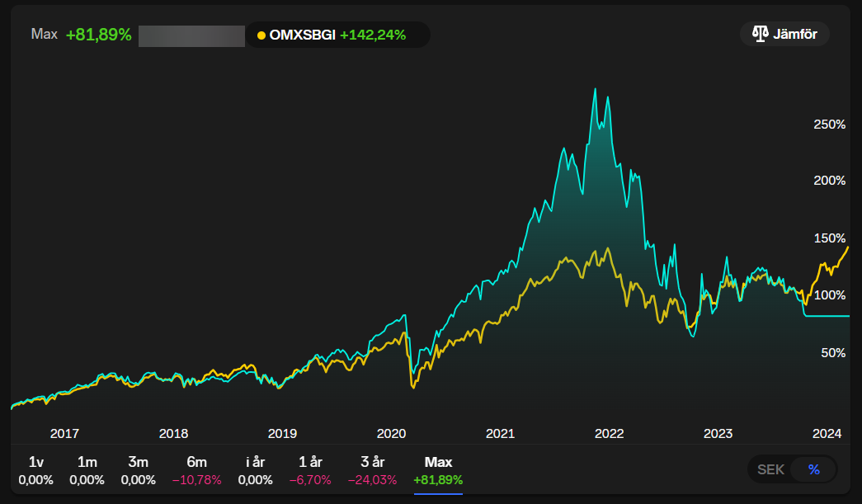
Task: Click the 2017 label on the time axis
Action: click(x=64, y=433)
